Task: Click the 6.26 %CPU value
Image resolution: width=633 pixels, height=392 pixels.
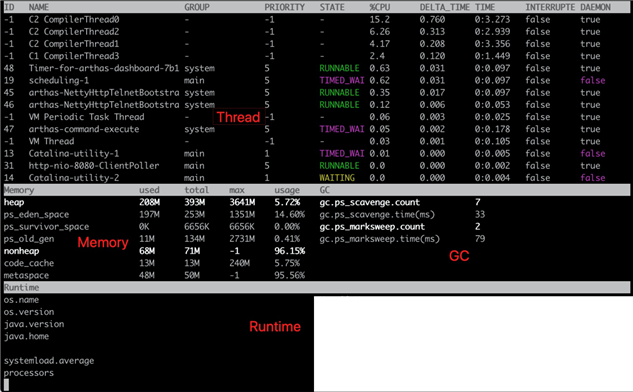Action: click(379, 31)
